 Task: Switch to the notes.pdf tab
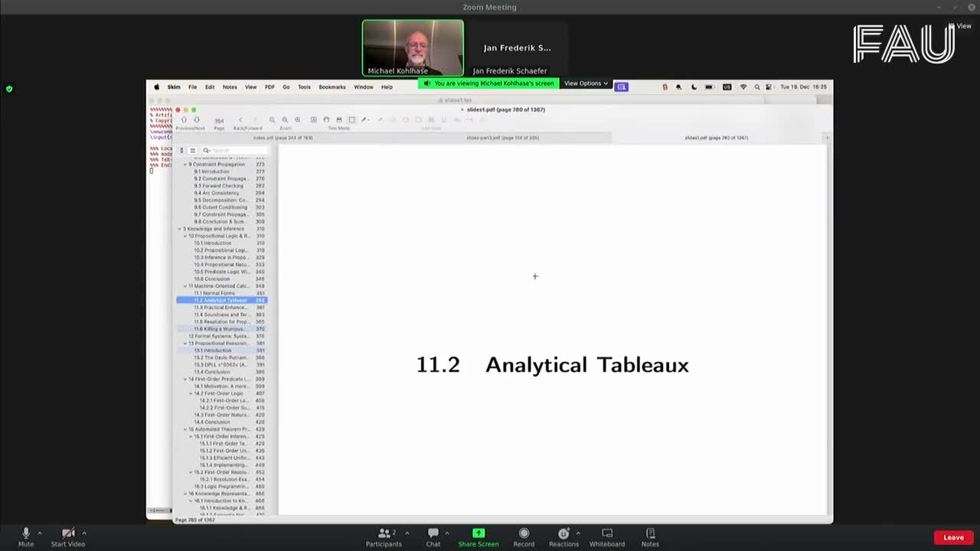click(283, 138)
